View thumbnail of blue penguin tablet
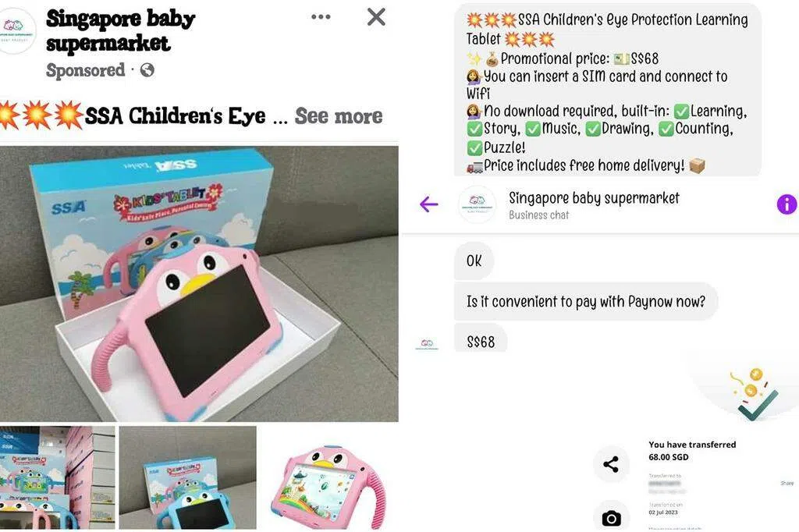Image resolution: width=799 pixels, height=532 pixels. point(187,477)
